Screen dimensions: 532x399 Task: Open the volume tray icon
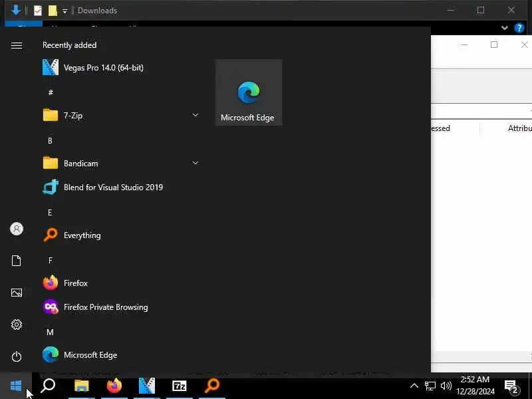coord(446,386)
